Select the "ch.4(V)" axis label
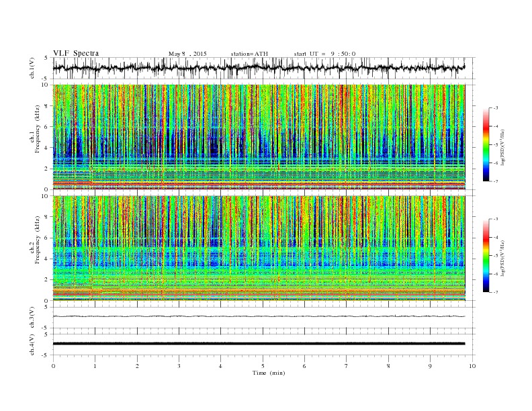Screen dimensions: 532x411 32,345
